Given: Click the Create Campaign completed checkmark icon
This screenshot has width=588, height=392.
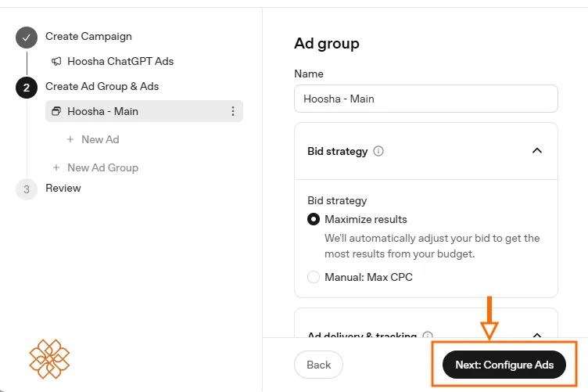Looking at the screenshot, I should coord(27,38).
